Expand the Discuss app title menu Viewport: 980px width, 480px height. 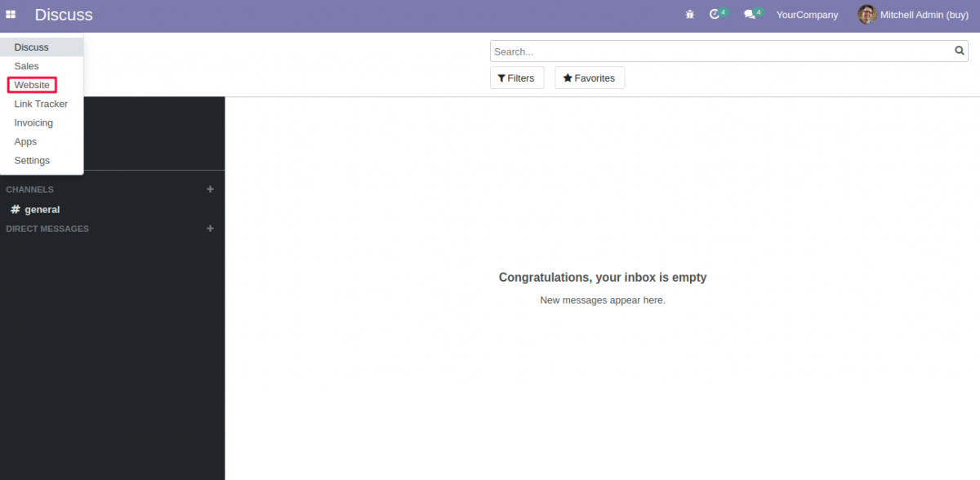[64, 14]
